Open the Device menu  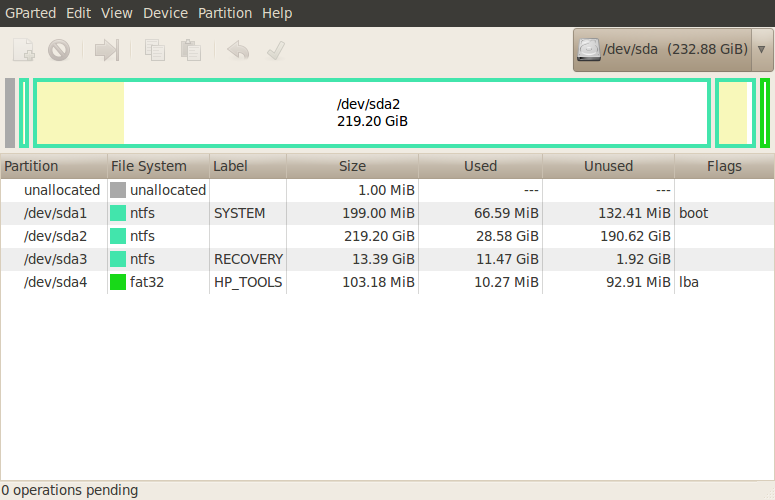(x=165, y=13)
